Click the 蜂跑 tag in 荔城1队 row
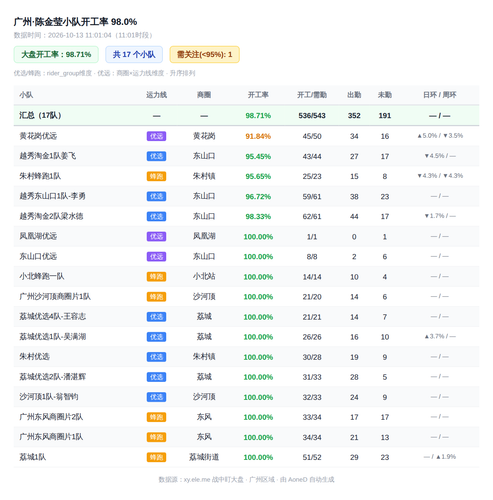The image size is (493, 500). 156,457
